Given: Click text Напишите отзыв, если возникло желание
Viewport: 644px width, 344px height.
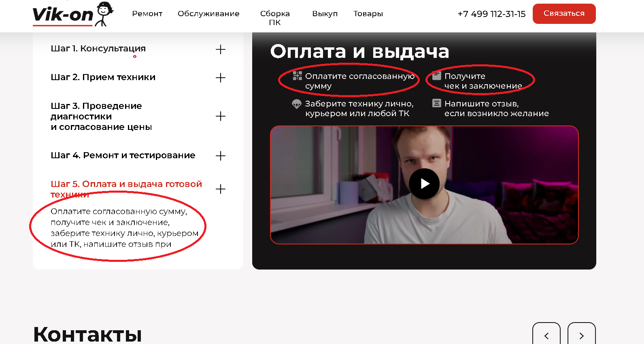Looking at the screenshot, I should [496, 108].
